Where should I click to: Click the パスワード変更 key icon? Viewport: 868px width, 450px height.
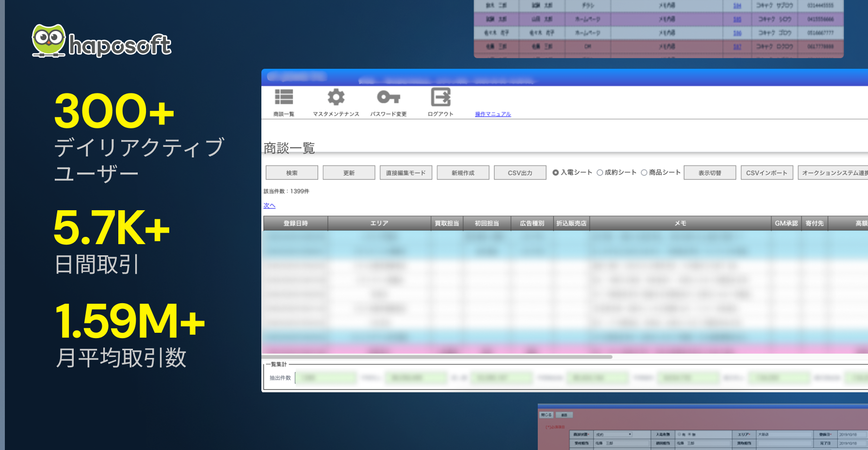(388, 97)
